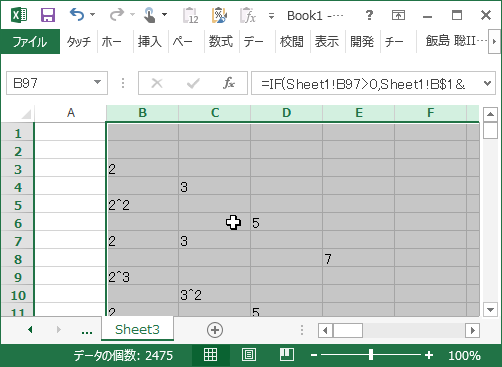Switch to the チーム ribbon tab
This screenshot has height=367, width=502.
click(x=394, y=42)
